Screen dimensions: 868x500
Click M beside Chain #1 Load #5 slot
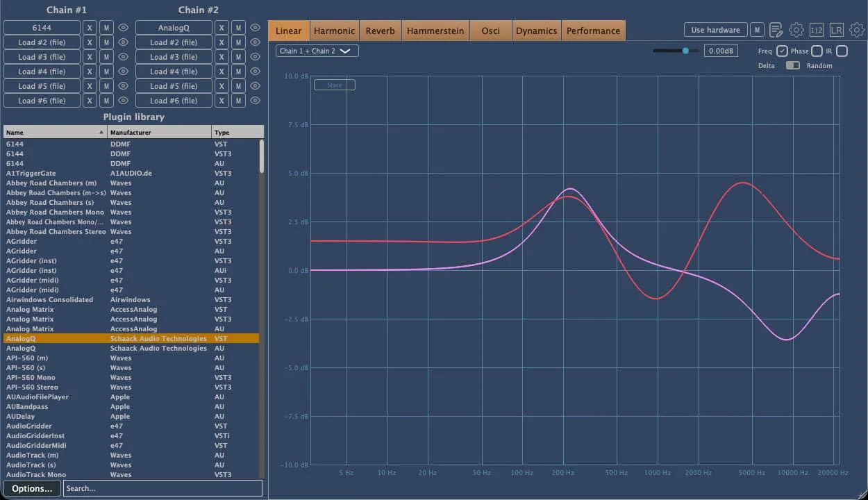[x=106, y=86]
